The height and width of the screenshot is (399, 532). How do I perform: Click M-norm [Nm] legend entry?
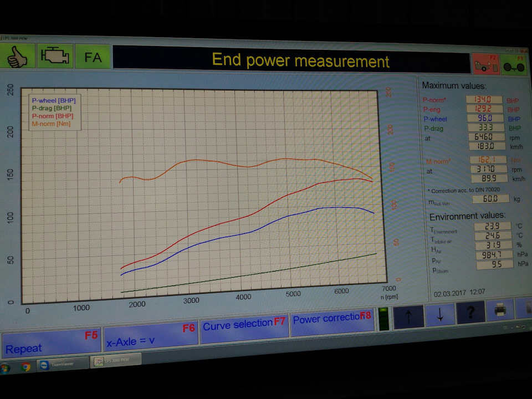pos(51,124)
